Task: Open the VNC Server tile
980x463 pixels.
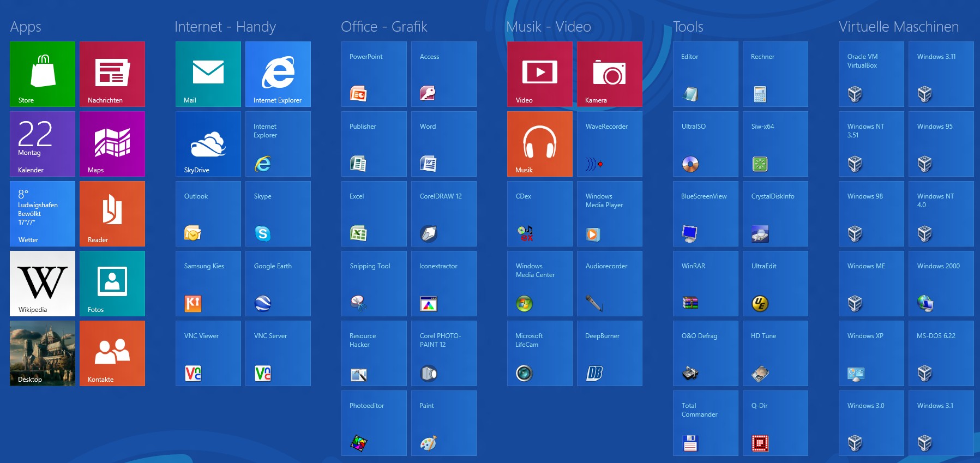Action: [x=278, y=353]
